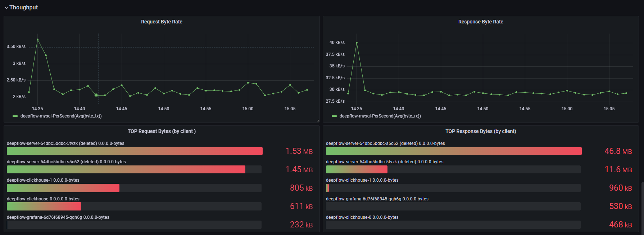
Task: Click the s5c62 request bar at 1.45 MB
Action: (x=126, y=169)
